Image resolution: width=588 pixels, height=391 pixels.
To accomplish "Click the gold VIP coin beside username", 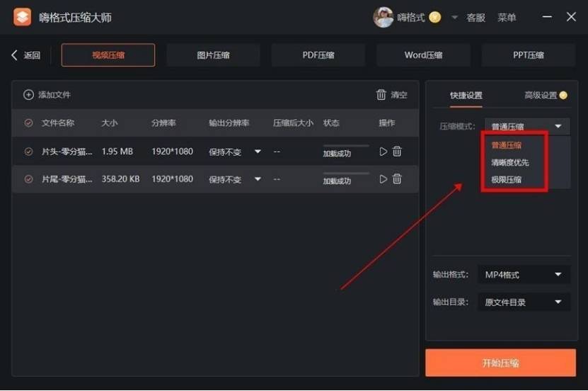I will tap(434, 17).
